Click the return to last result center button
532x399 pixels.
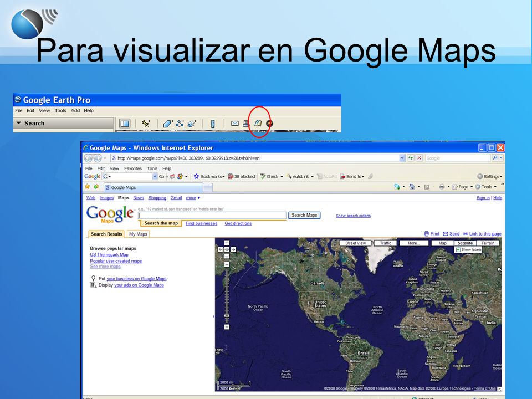tap(227, 249)
